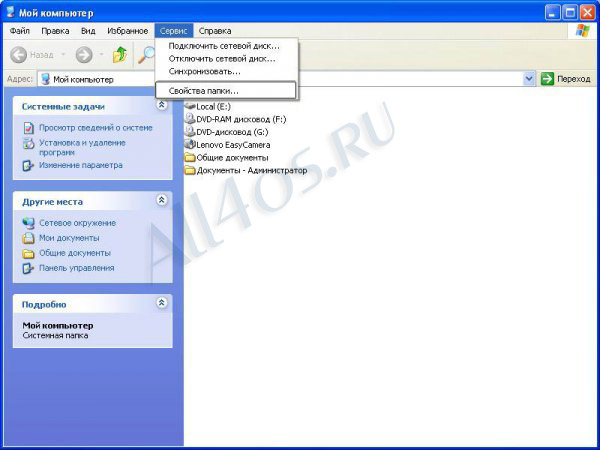Select the Local (E:) name text
Screen dimensions: 600x450
pyautogui.click(x=214, y=106)
